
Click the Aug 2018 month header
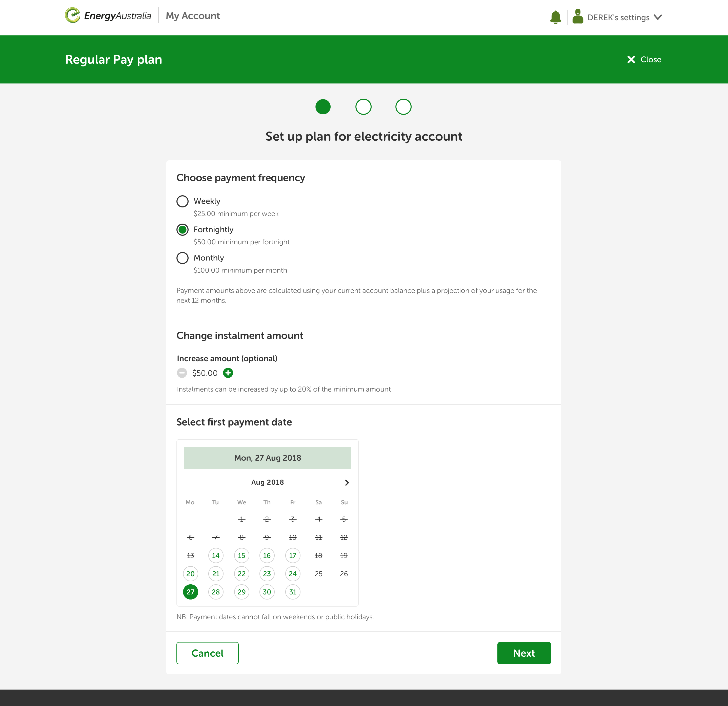(x=267, y=482)
